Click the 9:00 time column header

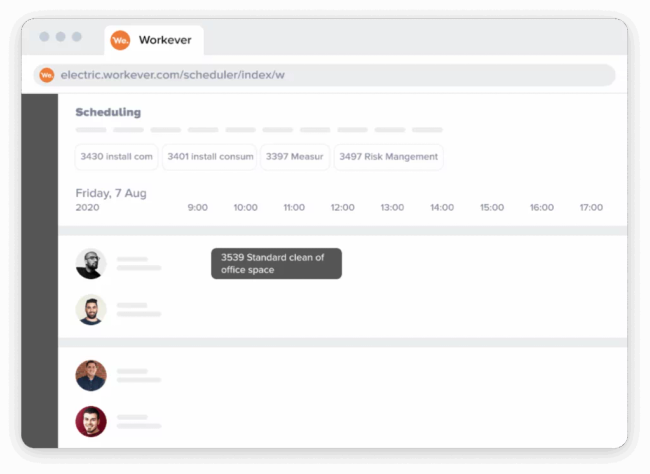click(198, 207)
